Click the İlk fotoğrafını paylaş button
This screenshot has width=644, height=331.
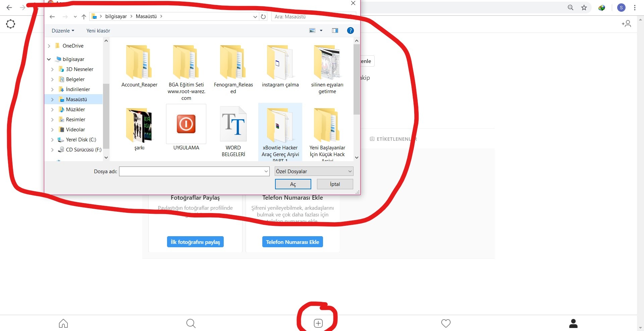(x=195, y=242)
